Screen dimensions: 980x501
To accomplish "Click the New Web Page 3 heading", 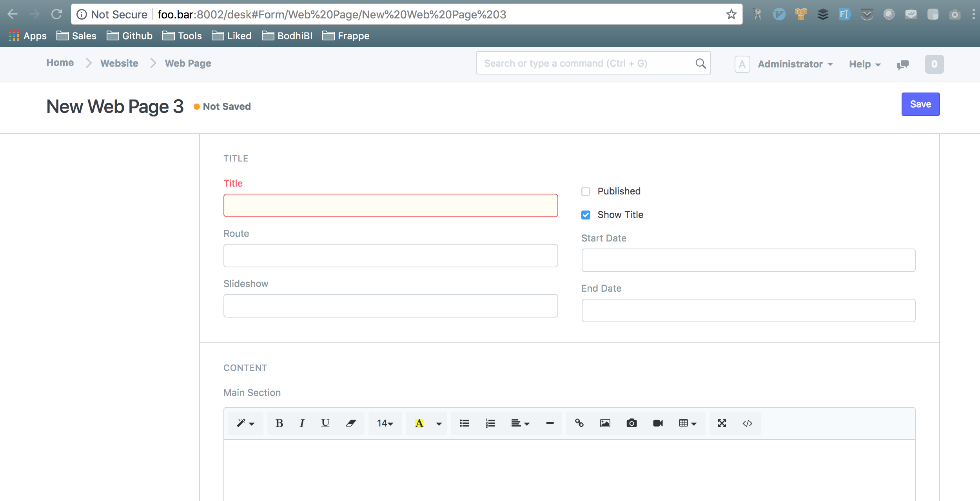I will (115, 107).
